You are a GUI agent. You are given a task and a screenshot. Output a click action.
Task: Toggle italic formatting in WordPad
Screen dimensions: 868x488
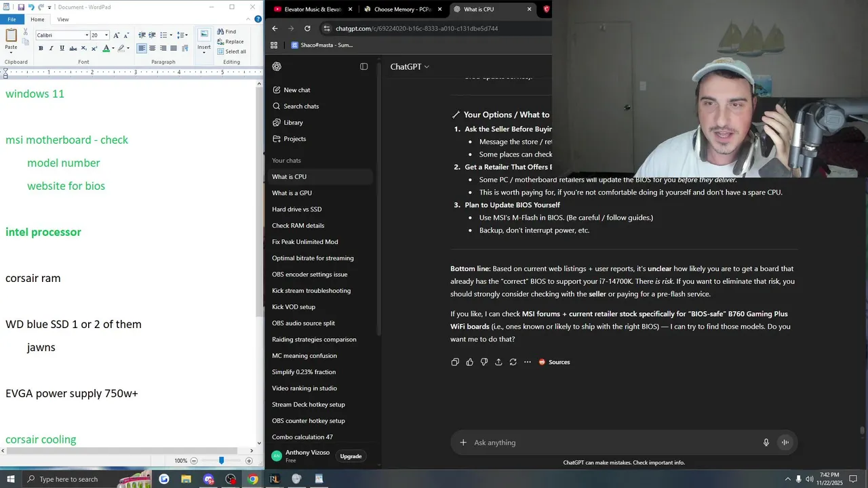point(52,48)
